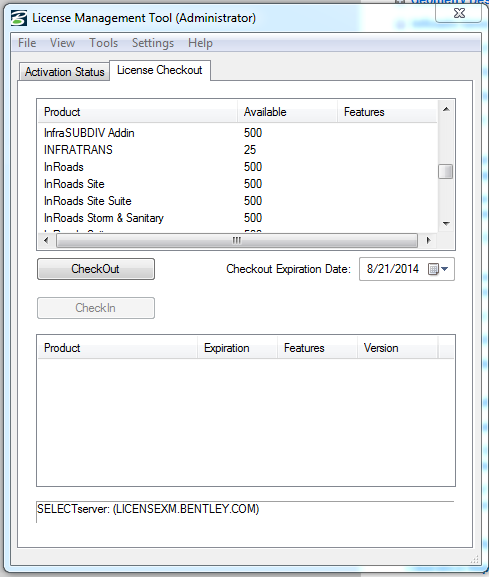
Task: Click the Bentley logo icon in title bar
Action: [x=19, y=18]
